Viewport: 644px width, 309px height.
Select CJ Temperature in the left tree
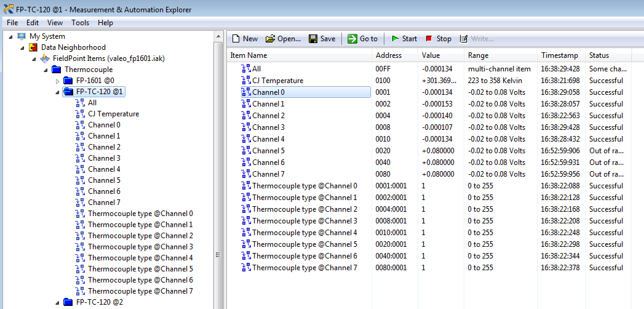[113, 114]
